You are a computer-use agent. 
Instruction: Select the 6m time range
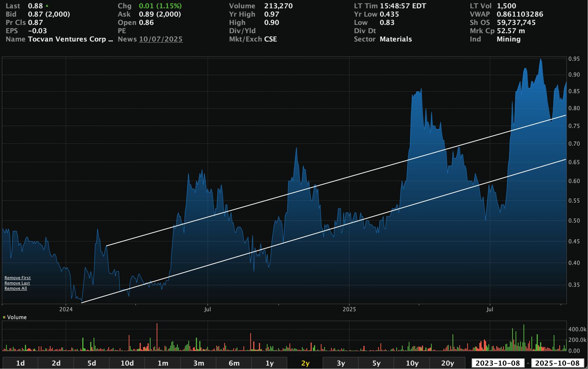point(234,363)
